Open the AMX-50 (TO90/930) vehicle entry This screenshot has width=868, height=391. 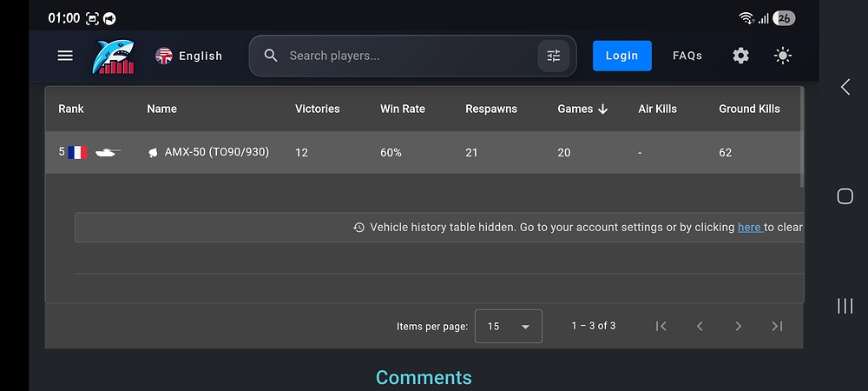[x=216, y=152]
